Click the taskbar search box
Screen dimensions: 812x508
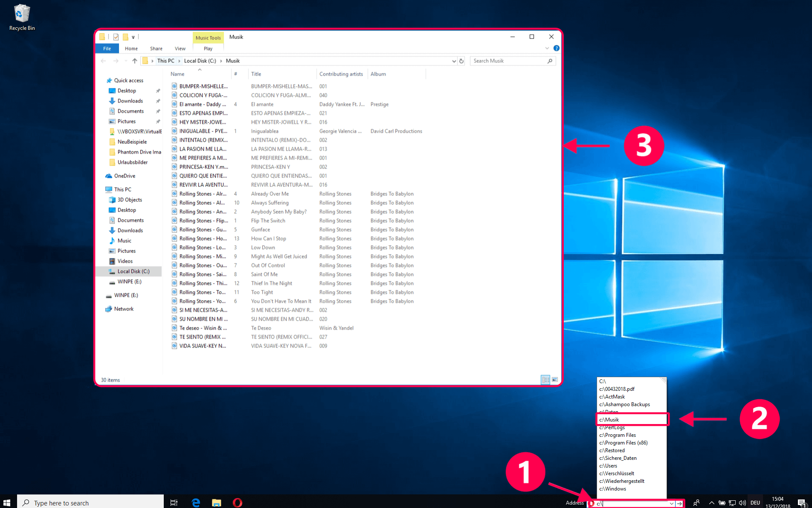point(90,503)
